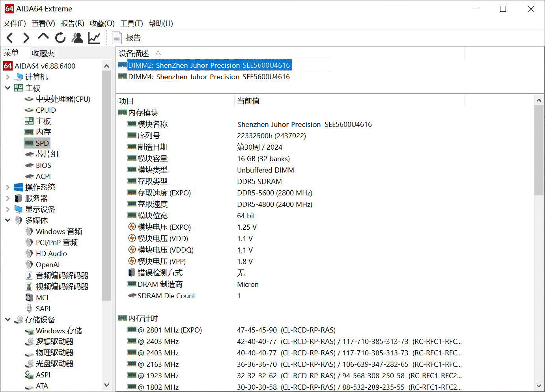Expand the 操作系统 tree node
The image size is (545, 392).
pos(7,187)
